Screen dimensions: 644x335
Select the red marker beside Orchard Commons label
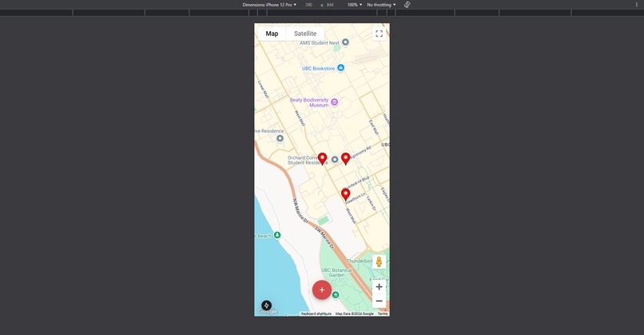click(323, 158)
